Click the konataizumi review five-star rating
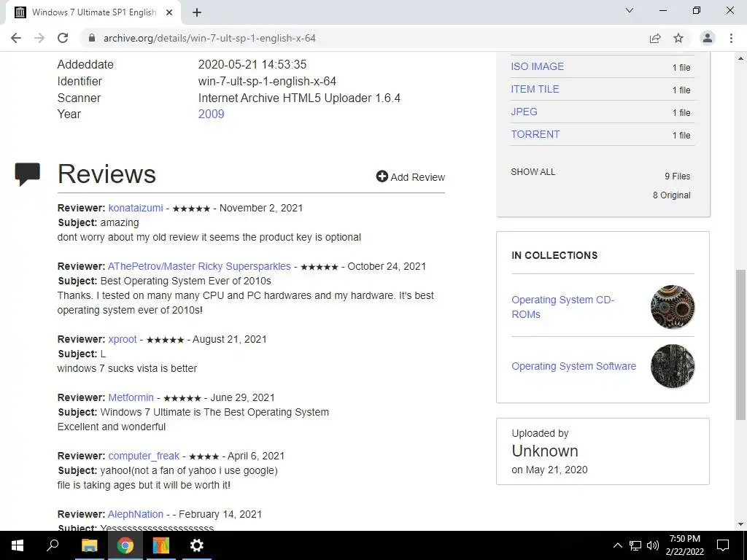 click(x=191, y=209)
